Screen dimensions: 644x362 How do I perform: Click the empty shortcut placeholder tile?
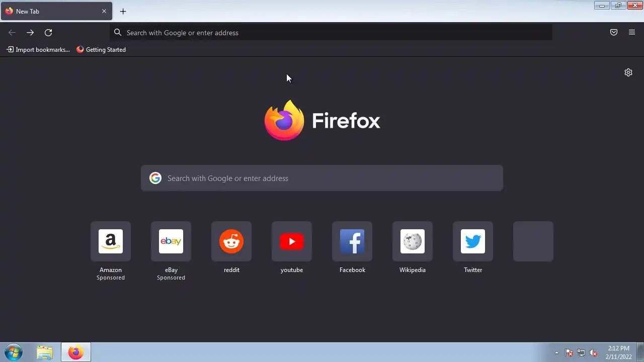pos(533,241)
